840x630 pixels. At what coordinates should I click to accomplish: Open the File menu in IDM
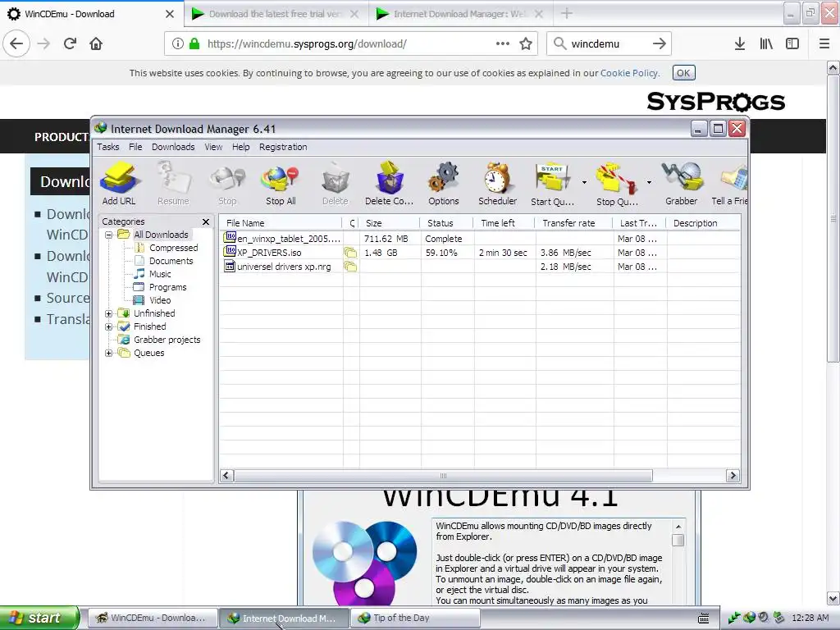click(135, 147)
